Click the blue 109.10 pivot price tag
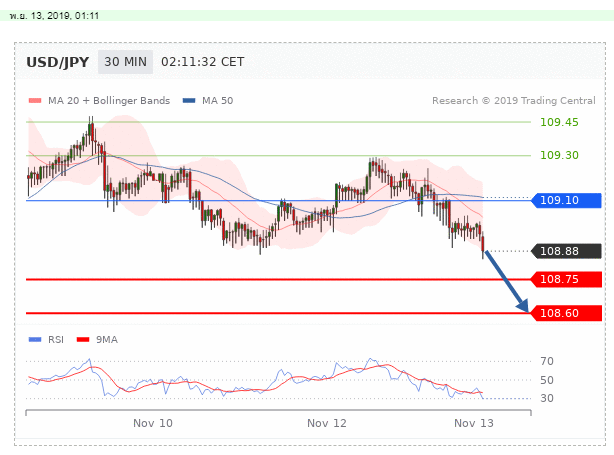This screenshot has width=614, height=455. [x=566, y=200]
